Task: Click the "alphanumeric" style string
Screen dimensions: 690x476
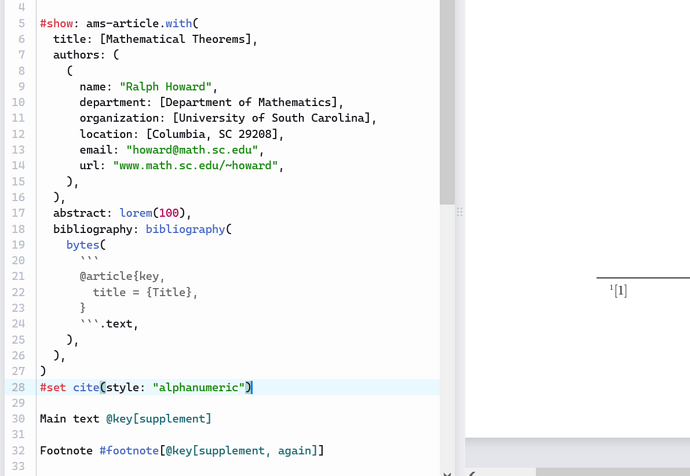Action: pyautogui.click(x=197, y=387)
